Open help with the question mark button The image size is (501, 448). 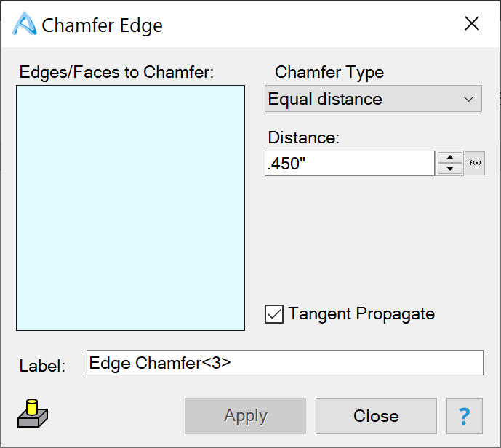(464, 416)
